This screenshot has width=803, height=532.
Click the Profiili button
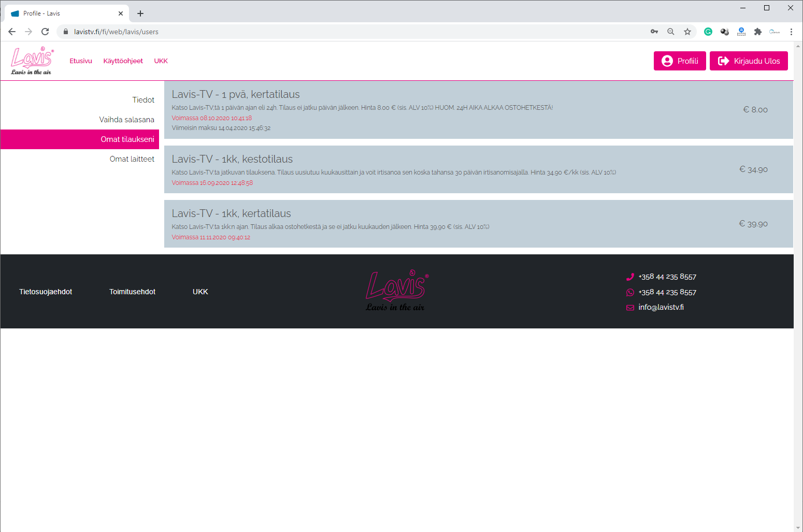tap(680, 61)
